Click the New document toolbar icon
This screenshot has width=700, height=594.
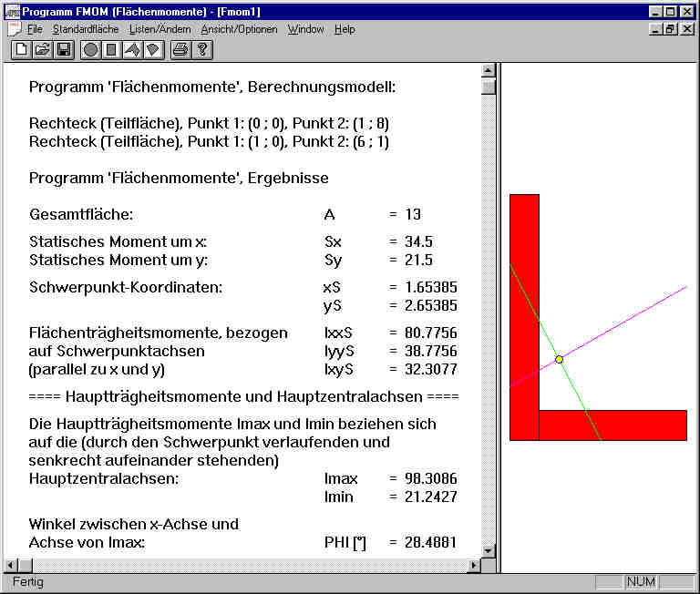22,50
